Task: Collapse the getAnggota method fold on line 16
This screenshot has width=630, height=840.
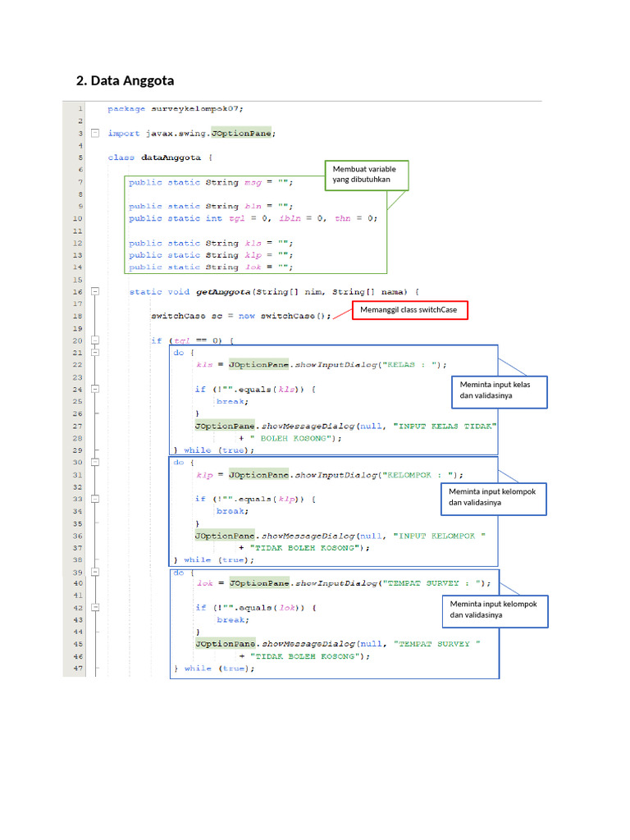Action: tap(95, 291)
